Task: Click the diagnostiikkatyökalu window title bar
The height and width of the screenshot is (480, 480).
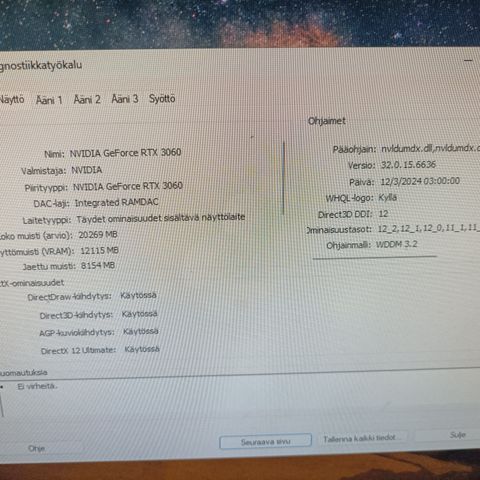Action: click(x=233, y=64)
